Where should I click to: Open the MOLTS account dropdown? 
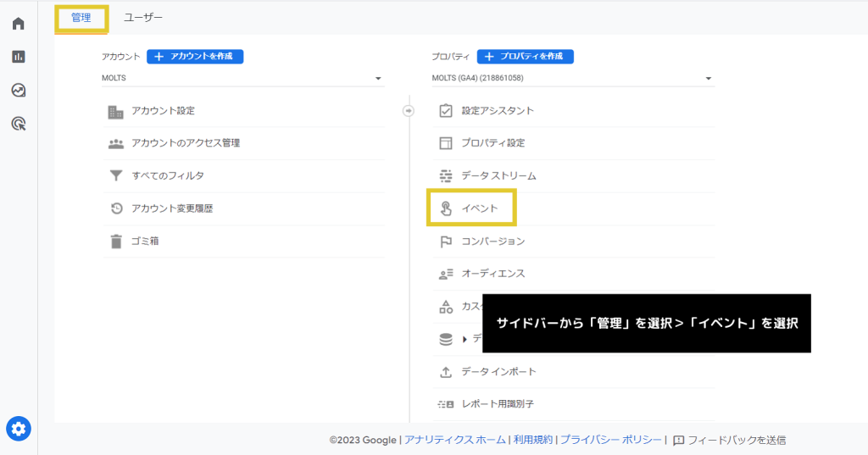(242, 79)
